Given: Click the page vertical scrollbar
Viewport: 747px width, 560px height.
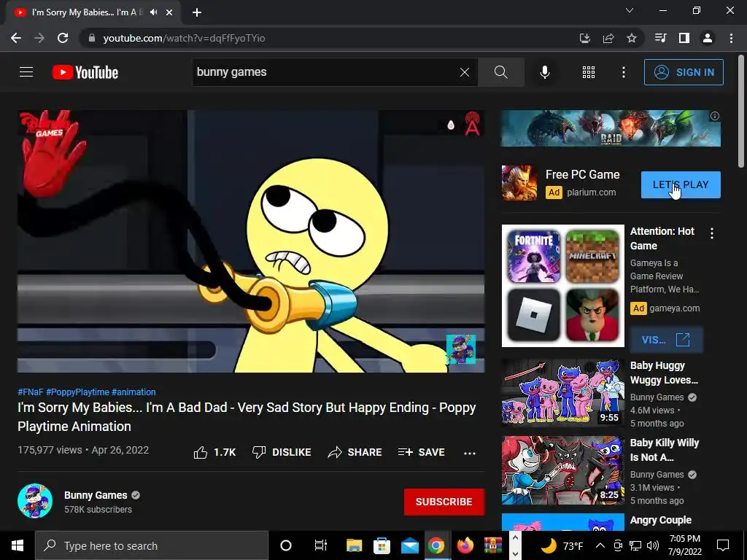Looking at the screenshot, I should point(741,112).
